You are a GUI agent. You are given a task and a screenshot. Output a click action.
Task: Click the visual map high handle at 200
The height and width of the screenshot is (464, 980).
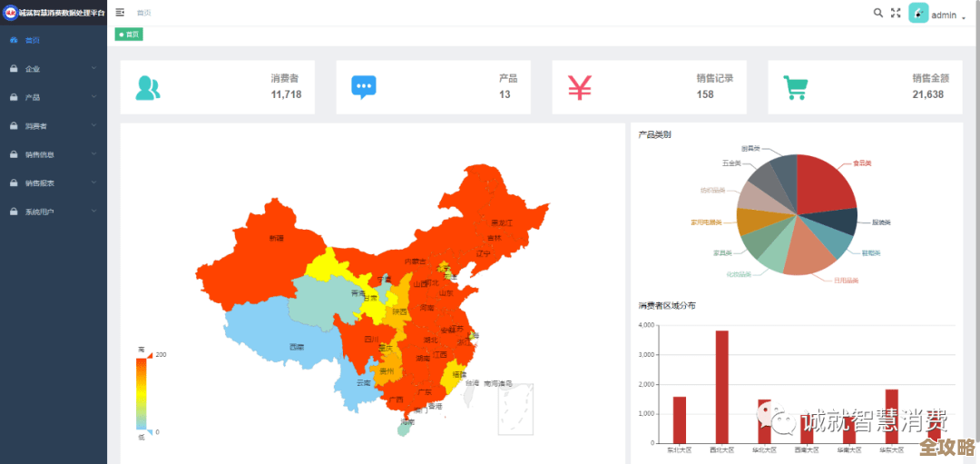pos(149,354)
